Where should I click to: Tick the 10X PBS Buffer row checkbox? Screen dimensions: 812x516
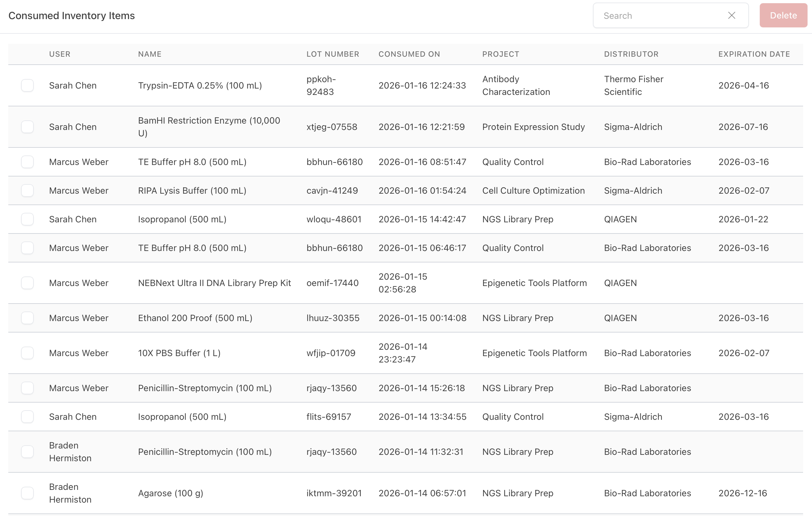(27, 353)
